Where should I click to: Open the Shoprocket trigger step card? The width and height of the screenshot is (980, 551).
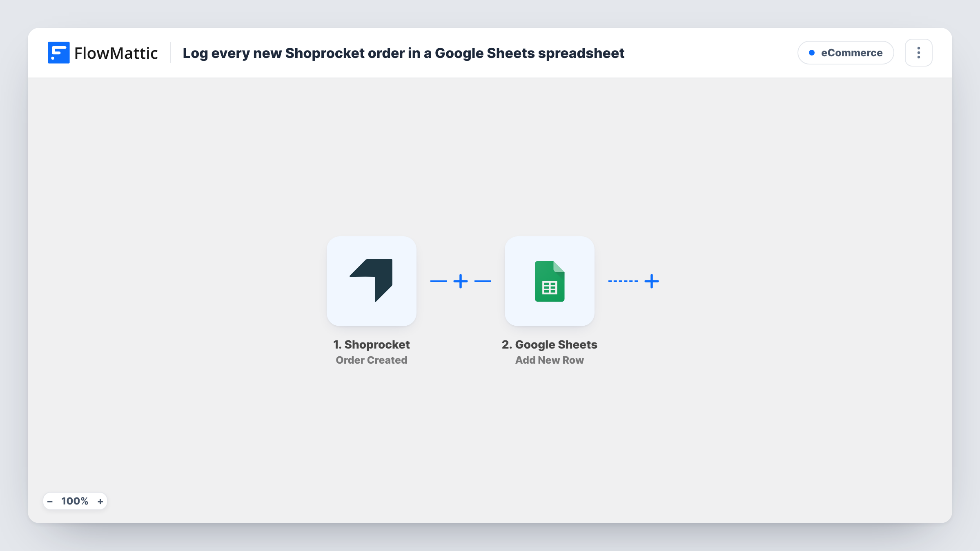[x=372, y=281]
